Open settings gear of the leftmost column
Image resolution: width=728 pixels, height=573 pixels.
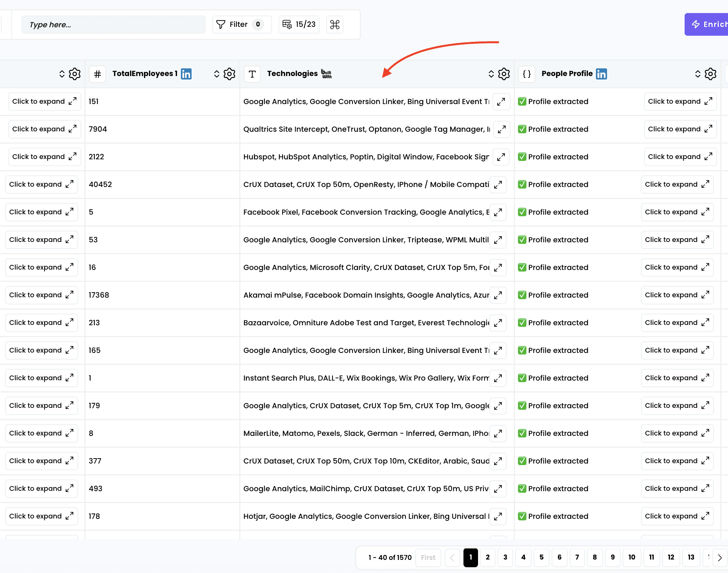(x=74, y=74)
